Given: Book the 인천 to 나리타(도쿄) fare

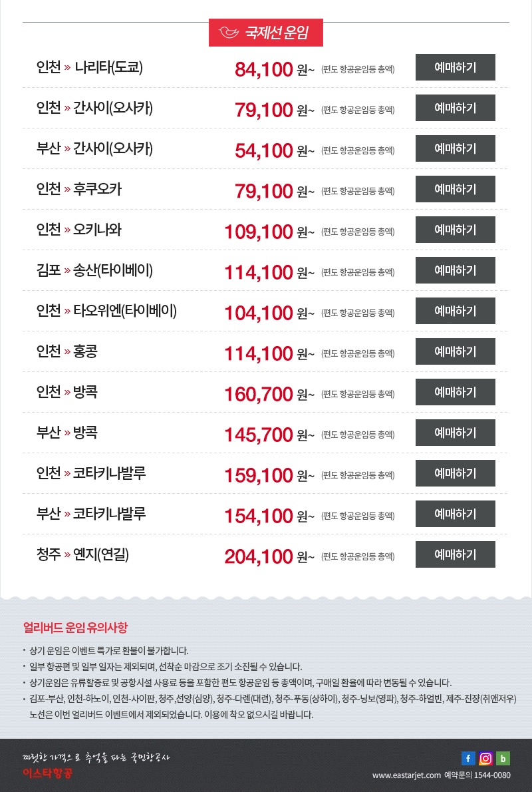Looking at the screenshot, I should coord(455,67).
